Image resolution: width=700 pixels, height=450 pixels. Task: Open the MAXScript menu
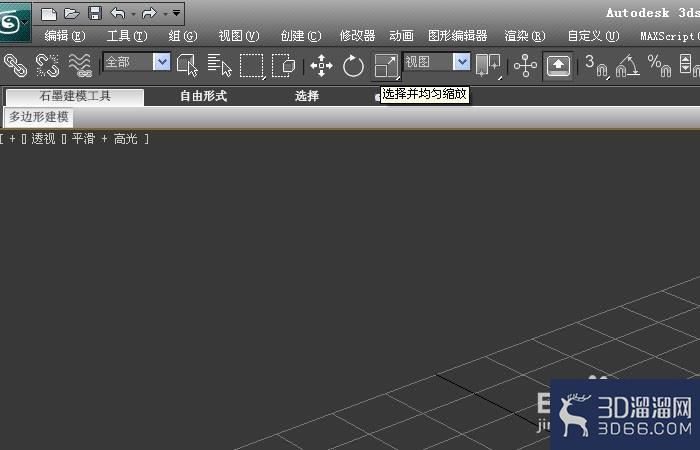point(670,36)
